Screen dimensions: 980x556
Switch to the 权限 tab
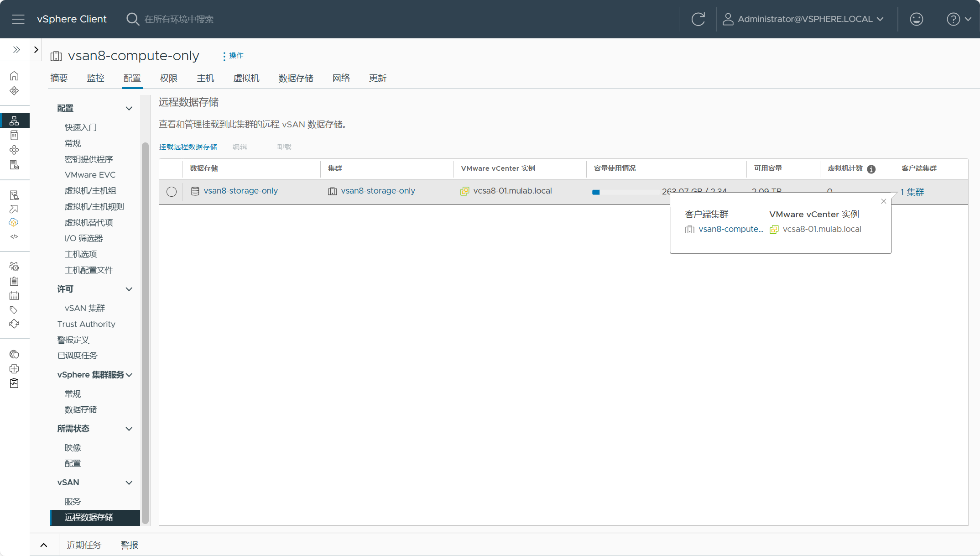[x=169, y=78]
